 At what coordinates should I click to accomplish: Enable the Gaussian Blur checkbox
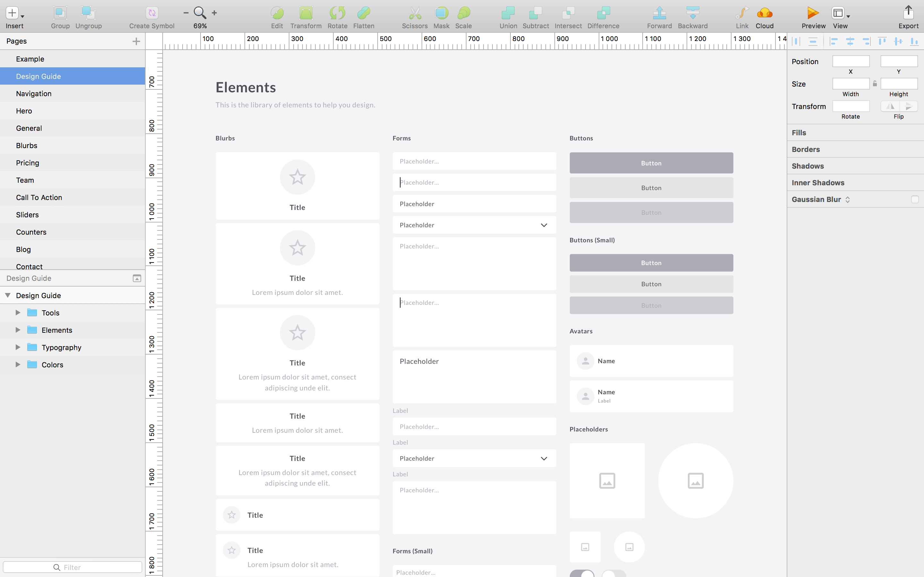click(x=915, y=199)
